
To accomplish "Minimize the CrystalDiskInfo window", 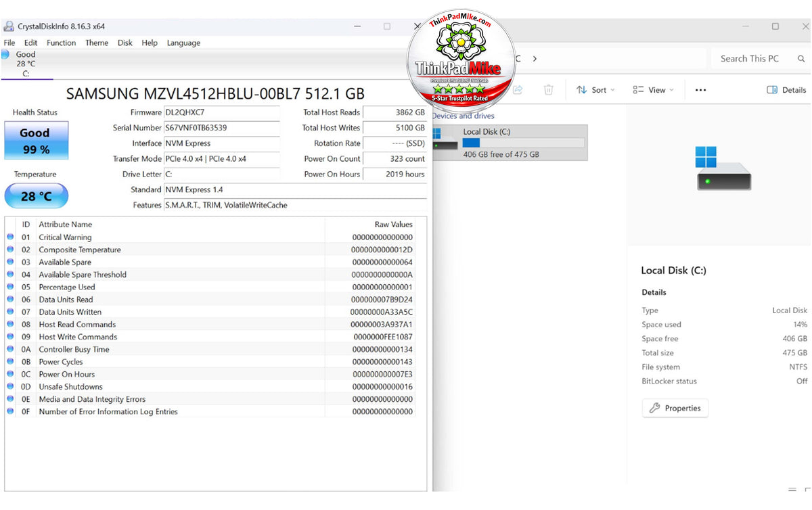I will pyautogui.click(x=357, y=26).
